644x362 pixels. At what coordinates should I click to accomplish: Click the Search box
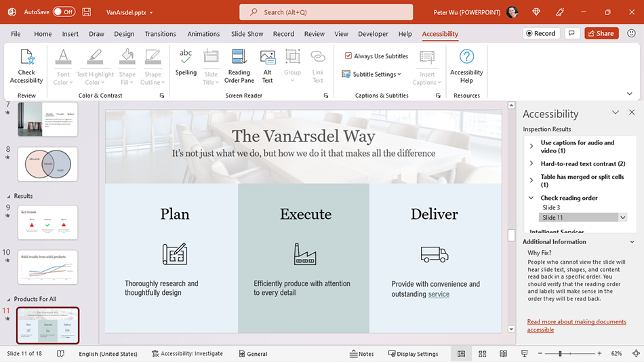[x=326, y=12]
